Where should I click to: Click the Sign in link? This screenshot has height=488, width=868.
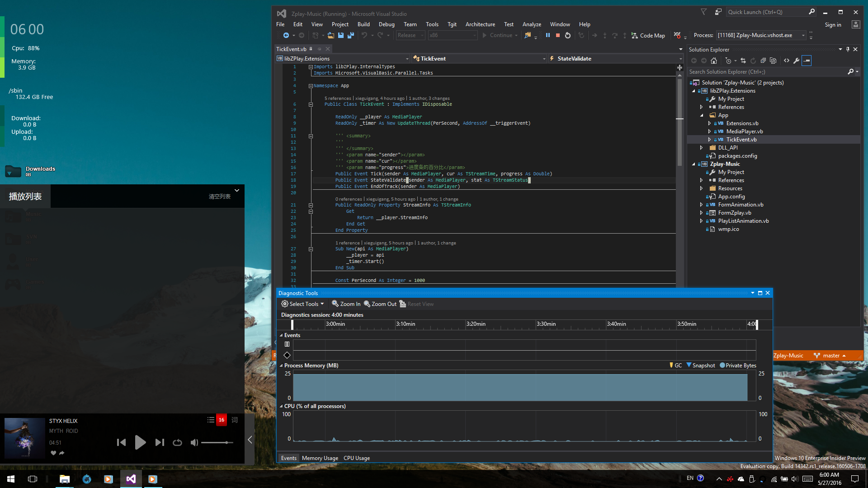833,25
